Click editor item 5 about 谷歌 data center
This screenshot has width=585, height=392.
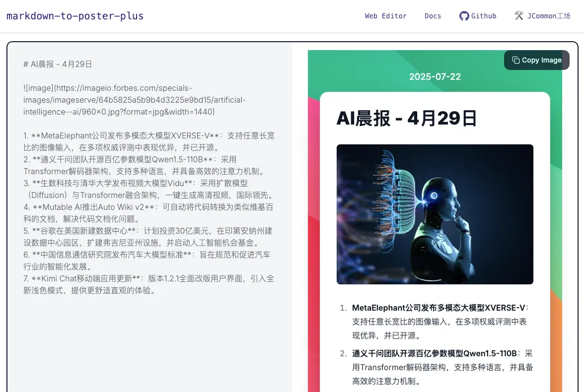pos(148,237)
